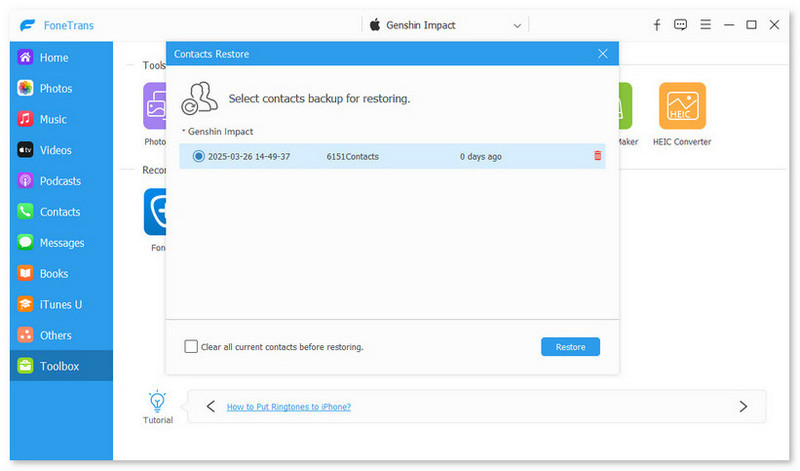
Task: Click the Others icon in sidebar
Action: pyautogui.click(x=25, y=335)
